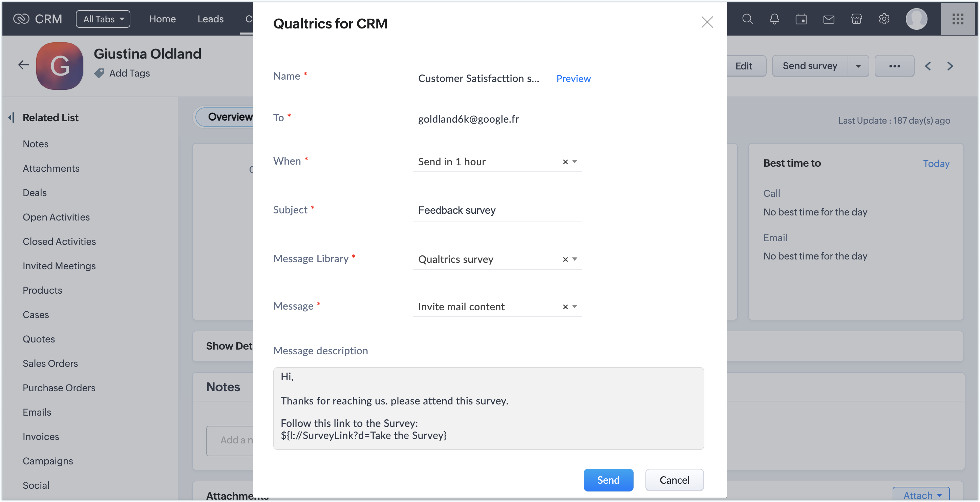Click the back arrow beside contact avatar

24,65
